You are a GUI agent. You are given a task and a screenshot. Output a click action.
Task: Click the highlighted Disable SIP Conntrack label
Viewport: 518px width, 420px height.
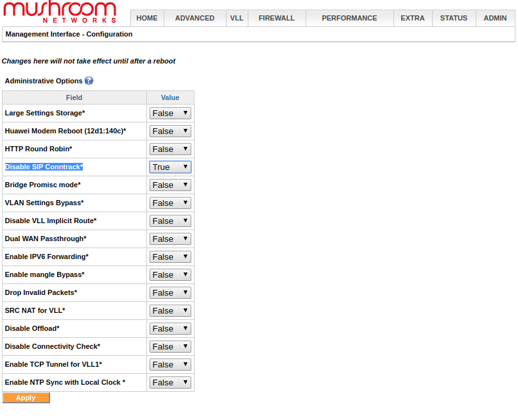click(44, 167)
